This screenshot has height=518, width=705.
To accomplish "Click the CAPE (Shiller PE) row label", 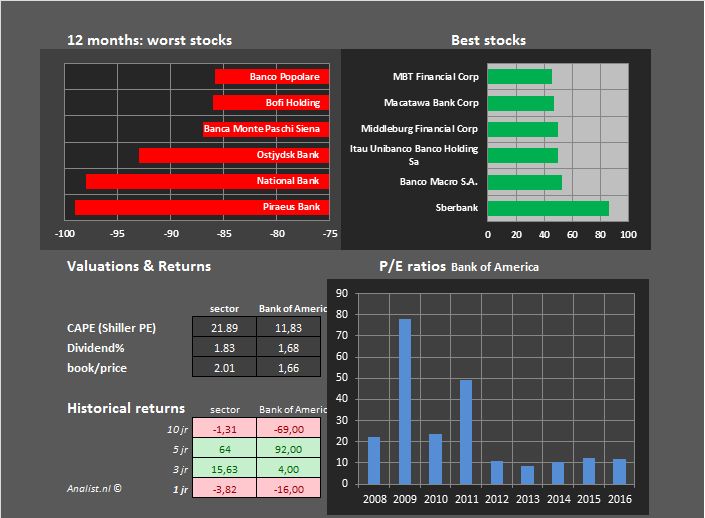I will point(112,328).
